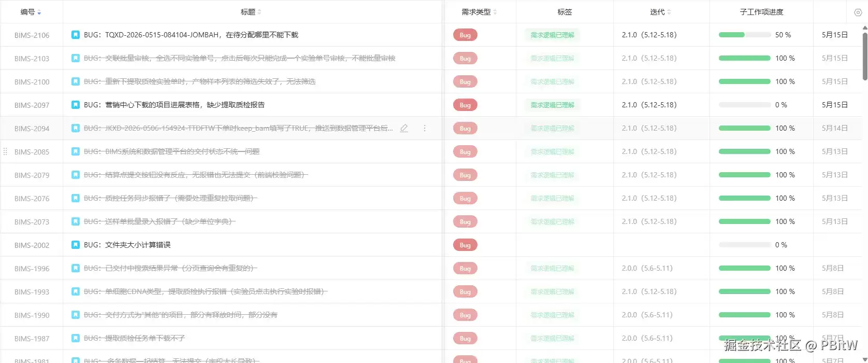Image resolution: width=868 pixels, height=363 pixels.
Task: Click the bookmark type icon on BIMS-2106
Action: 76,35
